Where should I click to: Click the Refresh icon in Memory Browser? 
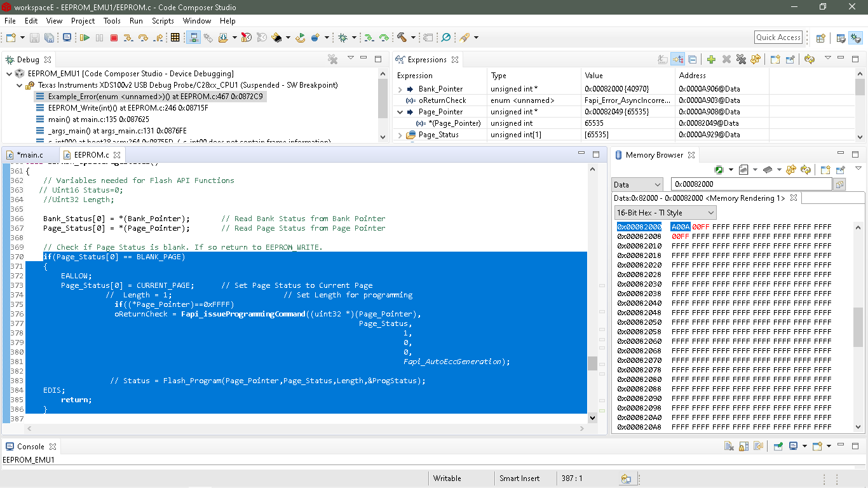(804, 168)
